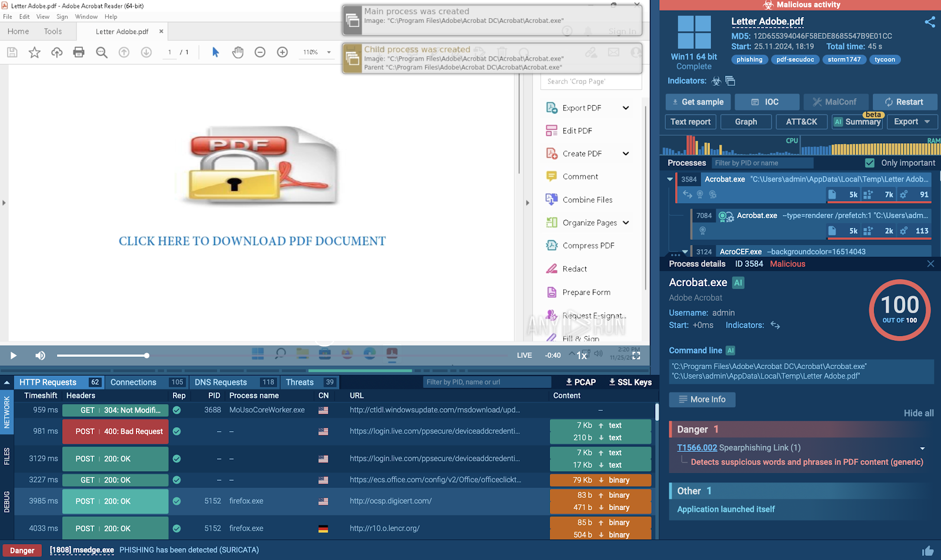The height and width of the screenshot is (560, 941).
Task: Switch to the DNS Requests tab
Action: tap(235, 382)
